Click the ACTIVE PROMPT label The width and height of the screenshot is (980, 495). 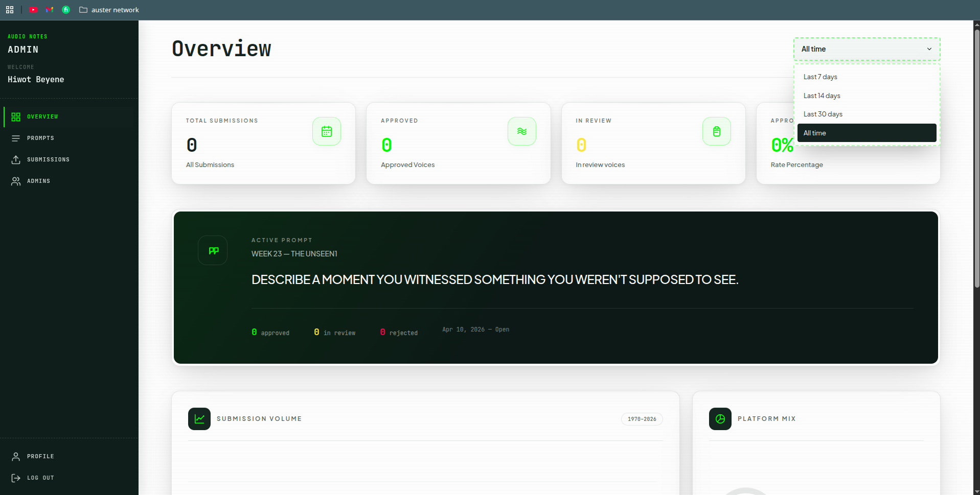(x=282, y=240)
